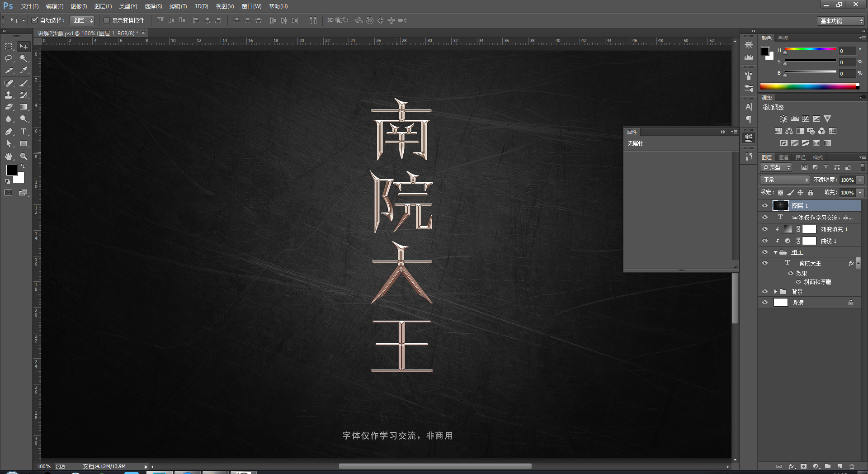Add a layer mask
Image resolution: width=868 pixels, height=474 pixels.
(x=803, y=466)
